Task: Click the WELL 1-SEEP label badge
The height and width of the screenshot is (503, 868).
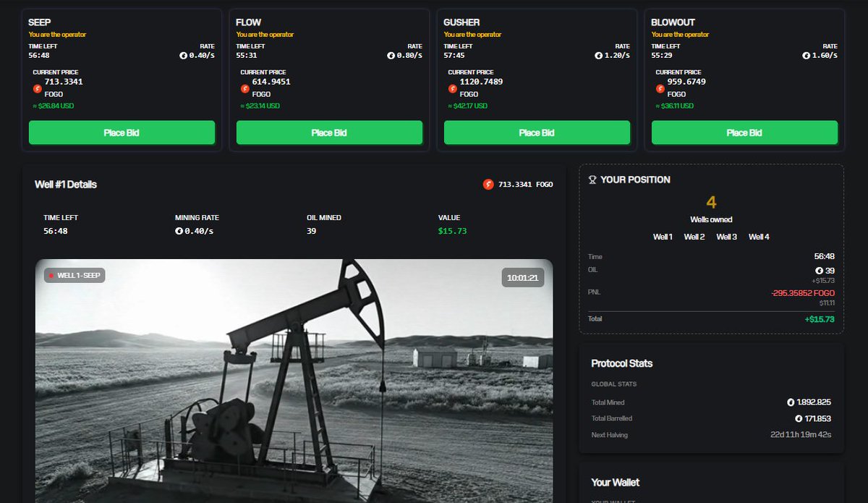Action: 75,275
